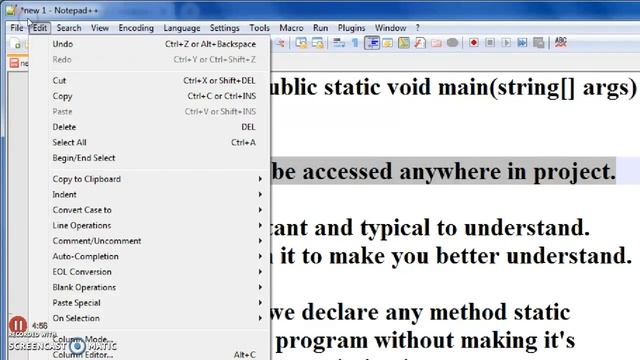The height and width of the screenshot is (360, 640).
Task: Choose Column Editor... entry
Action: (x=149, y=355)
